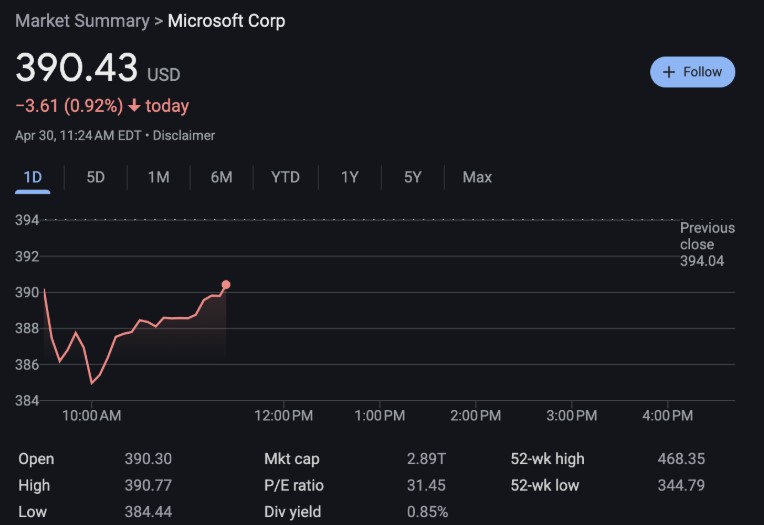Switch to the 5D time range

click(x=96, y=177)
